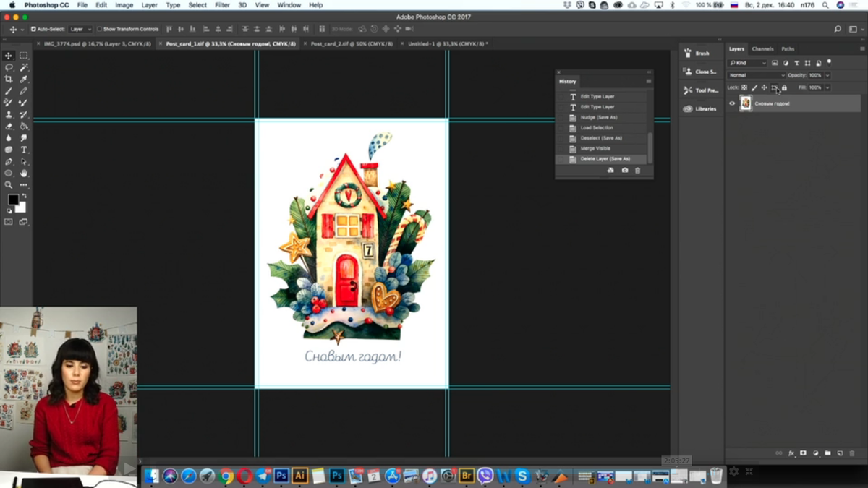The image size is (868, 488).
Task: Click the background color swatch
Action: coord(22,208)
